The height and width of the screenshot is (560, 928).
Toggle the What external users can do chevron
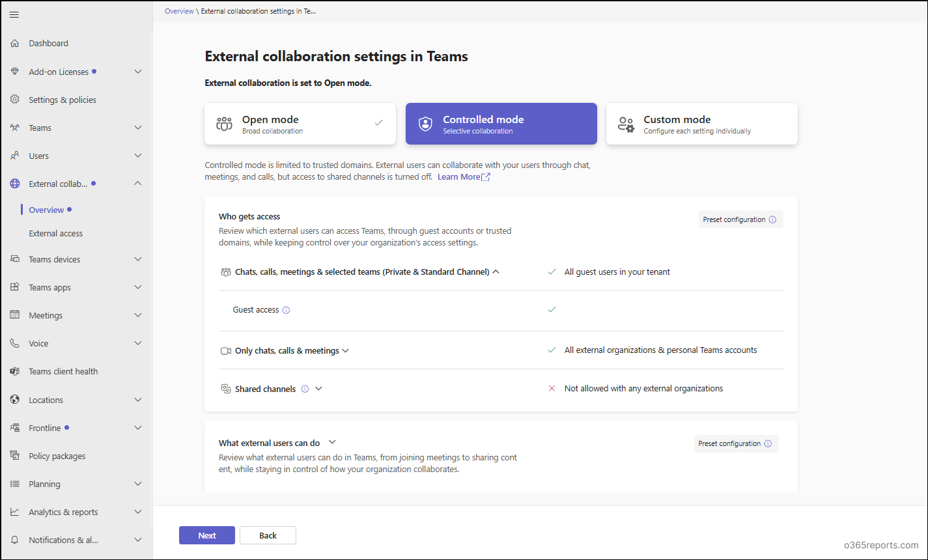coord(332,442)
